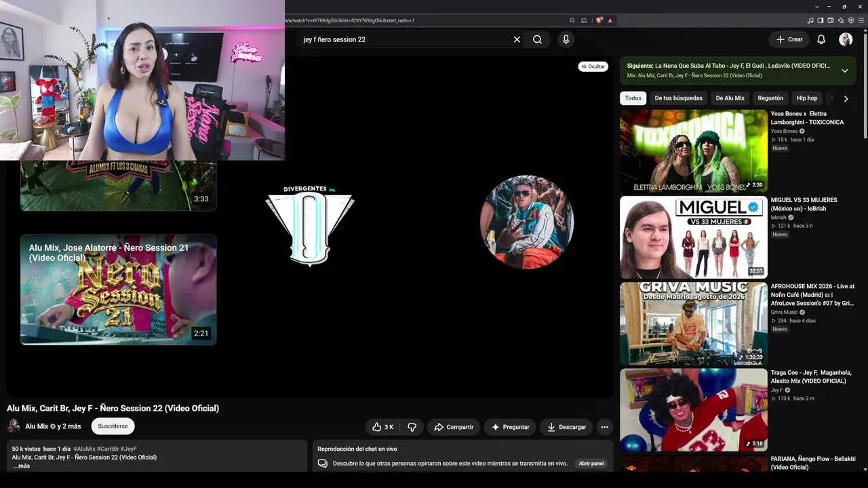Click the Ocultar button on the video

click(593, 66)
